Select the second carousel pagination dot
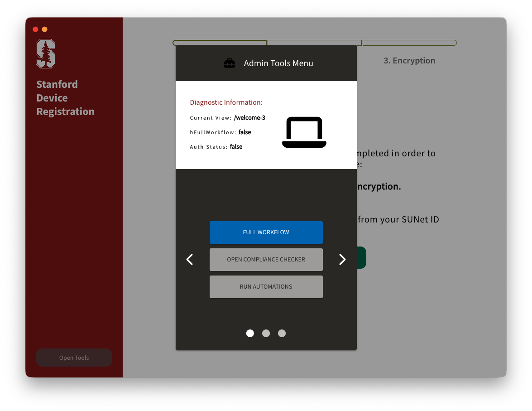 [266, 334]
